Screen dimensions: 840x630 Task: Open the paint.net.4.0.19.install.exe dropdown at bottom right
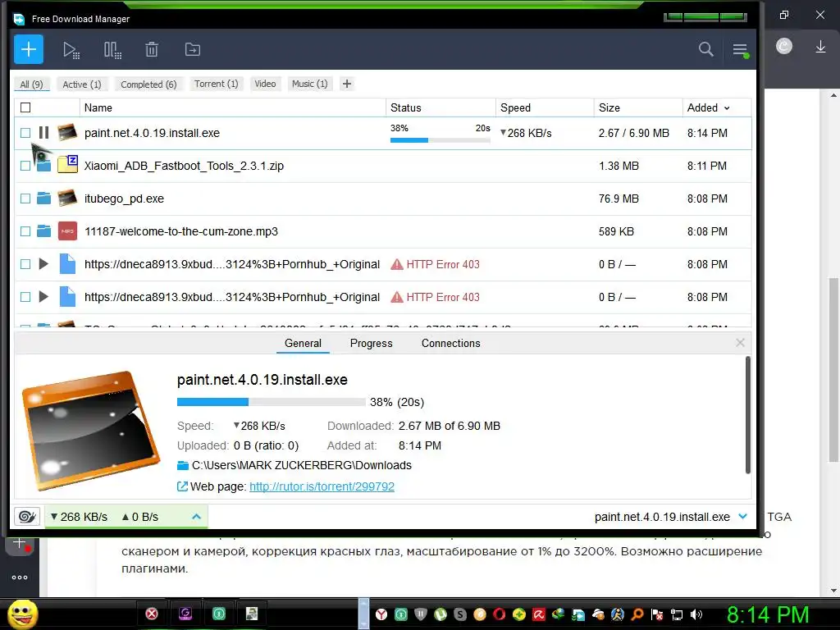[742, 517]
